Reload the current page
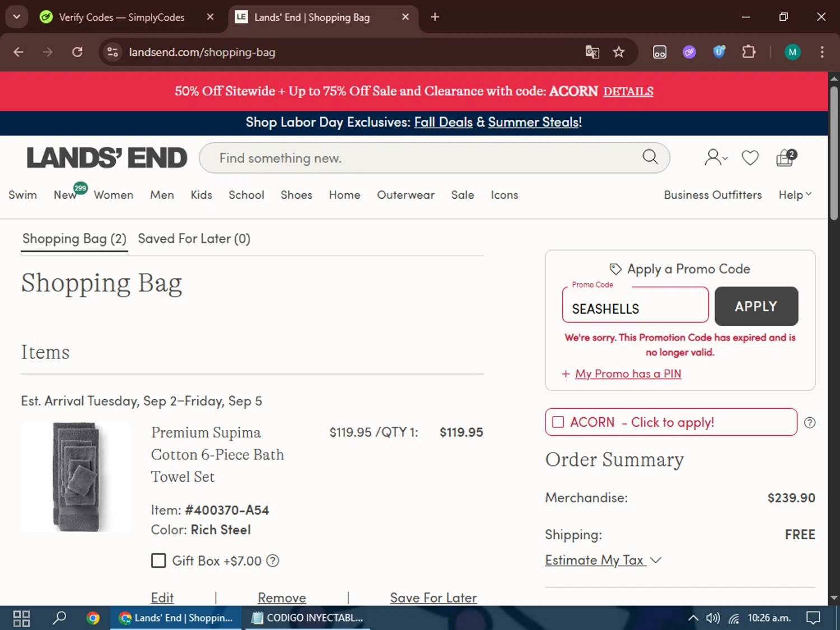 tap(77, 52)
